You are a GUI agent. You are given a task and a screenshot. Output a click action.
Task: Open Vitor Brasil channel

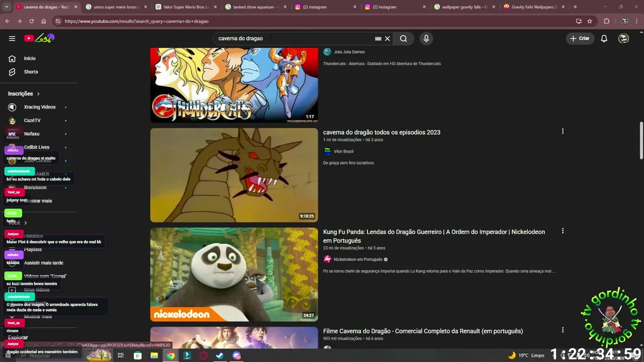click(x=344, y=151)
